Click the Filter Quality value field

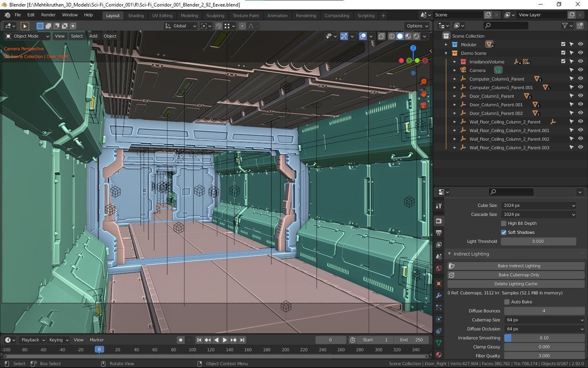pos(544,356)
